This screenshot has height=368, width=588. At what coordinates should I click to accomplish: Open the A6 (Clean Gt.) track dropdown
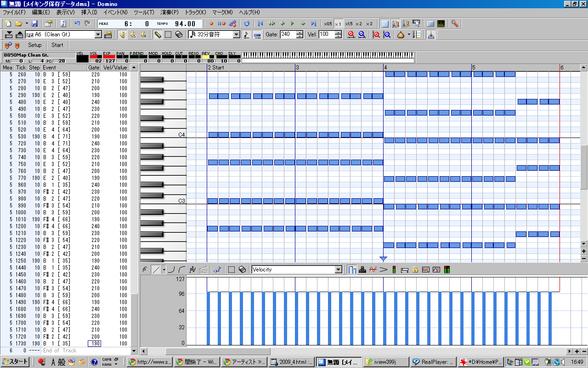pos(98,34)
